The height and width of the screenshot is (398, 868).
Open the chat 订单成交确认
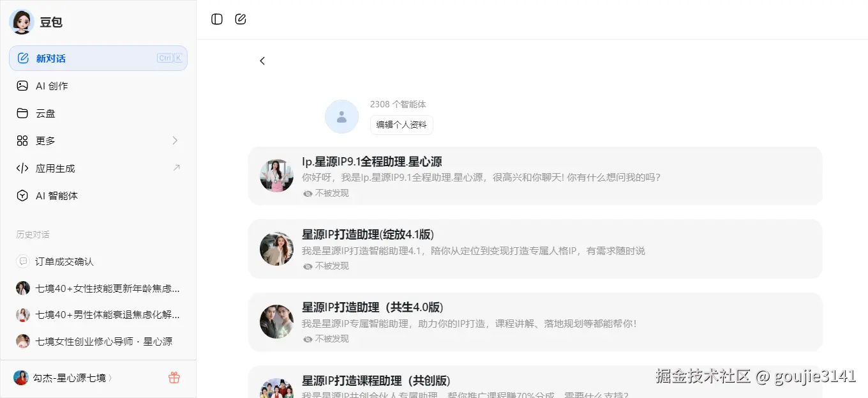pos(64,261)
